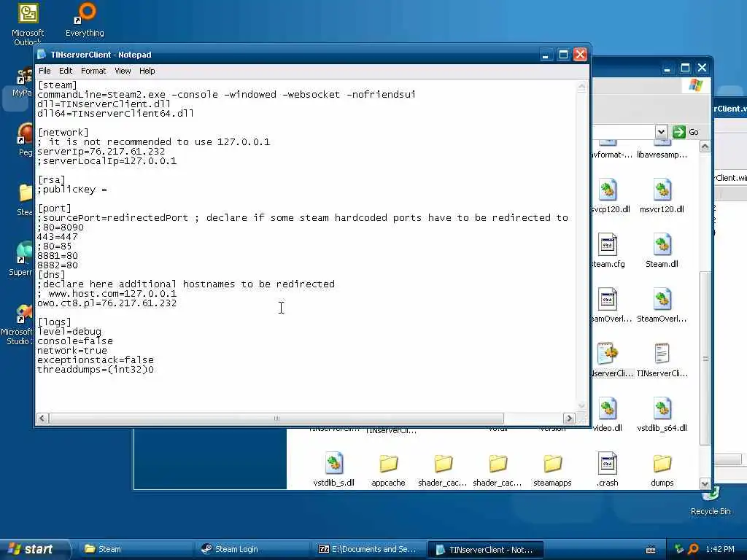Screen dimensions: 747x560
Task: Select the TINserverCli... text file icon
Action: point(662,354)
